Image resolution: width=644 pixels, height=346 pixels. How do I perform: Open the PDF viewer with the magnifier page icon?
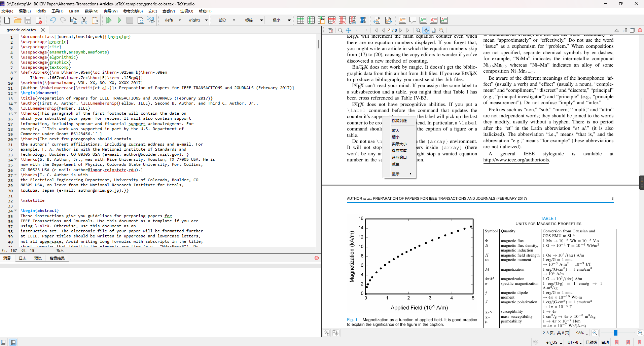(x=140, y=20)
